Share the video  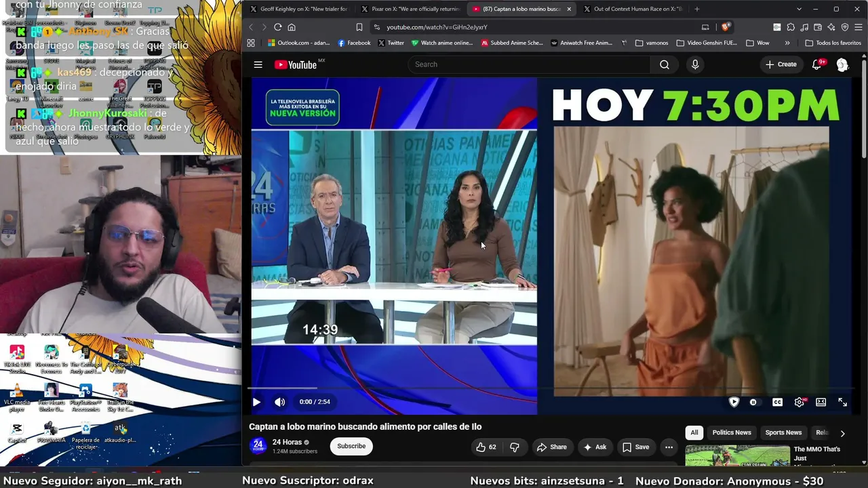[551, 447]
